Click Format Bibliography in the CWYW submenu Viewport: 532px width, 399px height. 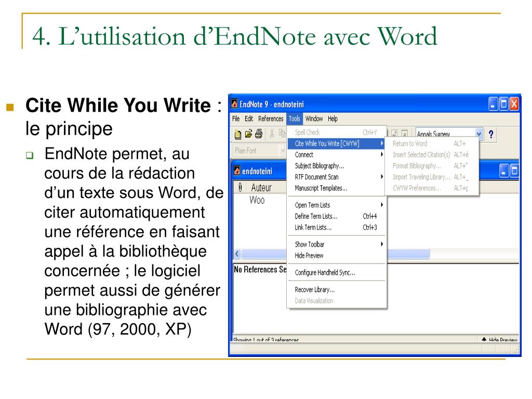[432, 166]
